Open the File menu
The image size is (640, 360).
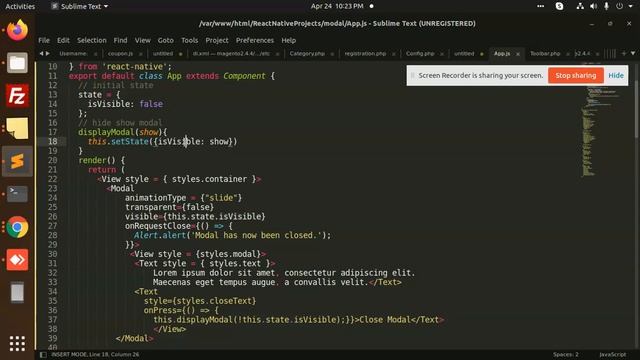pyautogui.click(x=44, y=40)
